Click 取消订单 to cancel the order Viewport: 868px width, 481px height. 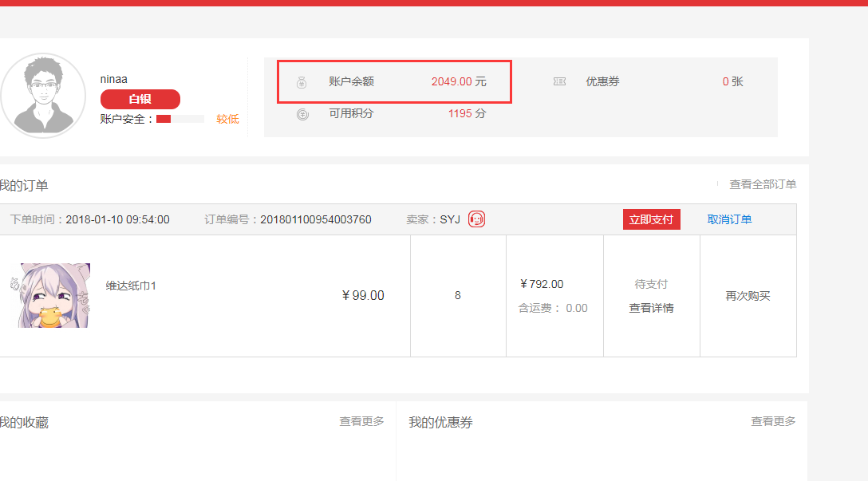[x=729, y=219]
